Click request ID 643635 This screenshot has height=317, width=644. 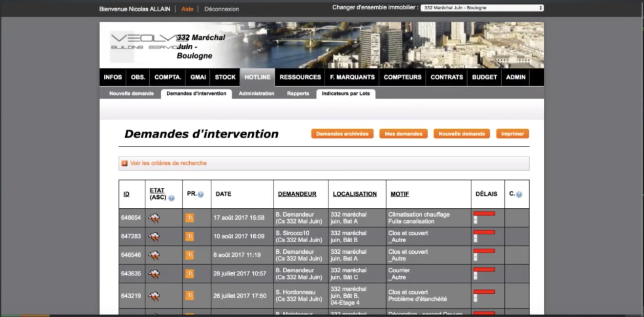(131, 273)
